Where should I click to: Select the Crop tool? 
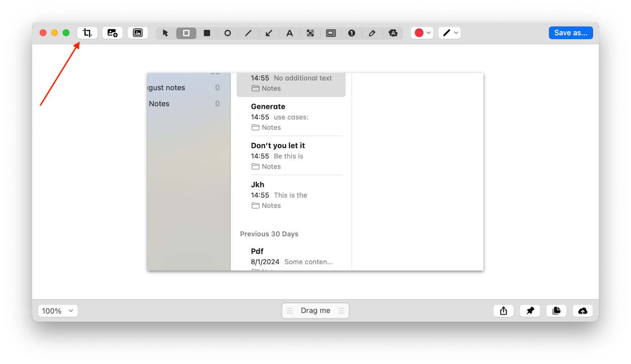tap(87, 33)
